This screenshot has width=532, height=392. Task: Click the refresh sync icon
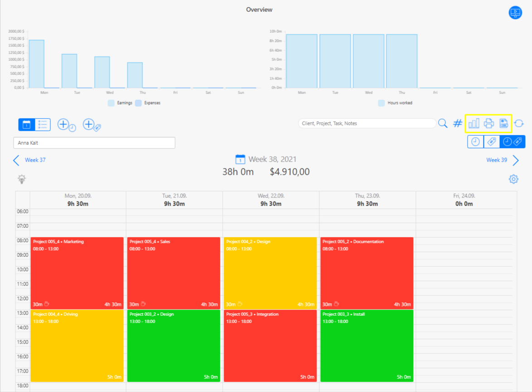519,123
